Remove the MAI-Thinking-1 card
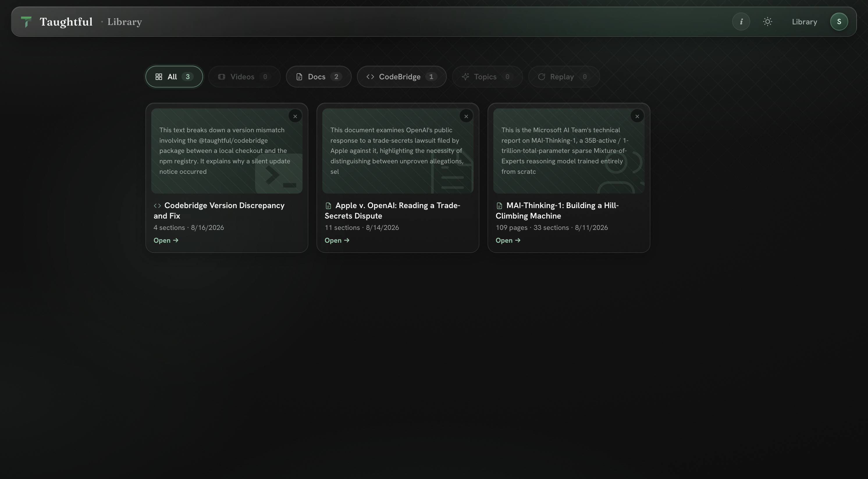Image resolution: width=868 pixels, height=479 pixels. coord(637,117)
